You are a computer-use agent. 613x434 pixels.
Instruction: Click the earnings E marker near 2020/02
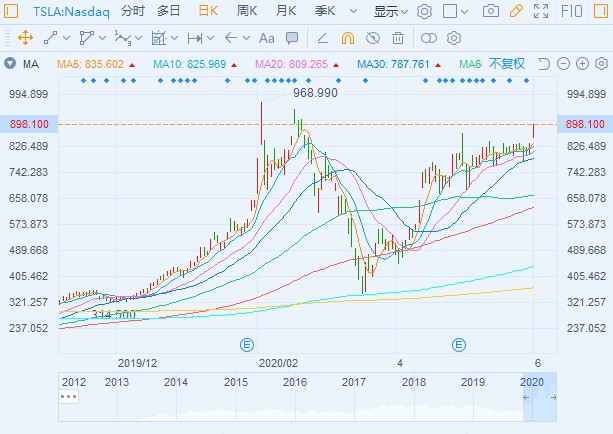tap(246, 345)
